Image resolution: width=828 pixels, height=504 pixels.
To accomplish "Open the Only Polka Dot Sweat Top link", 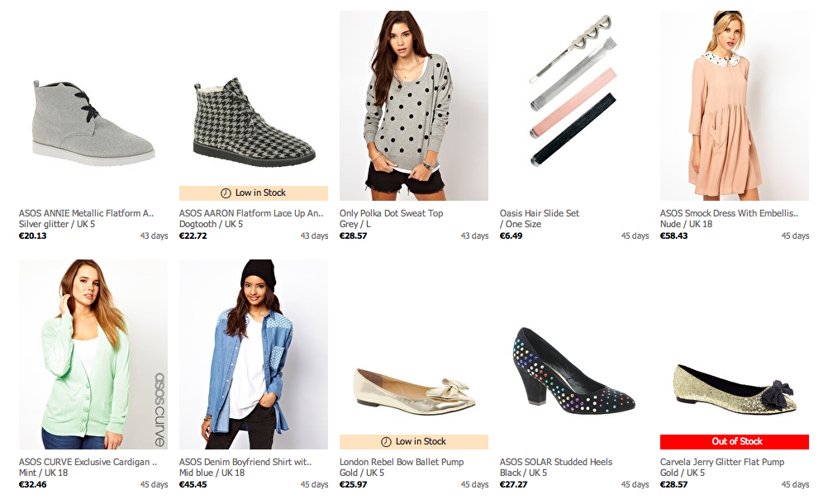I will [x=390, y=212].
